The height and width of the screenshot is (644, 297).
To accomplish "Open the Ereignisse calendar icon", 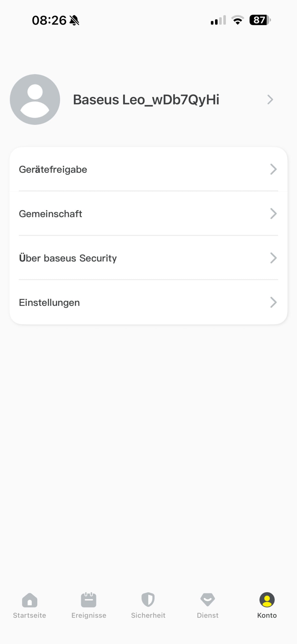I will (x=89, y=600).
